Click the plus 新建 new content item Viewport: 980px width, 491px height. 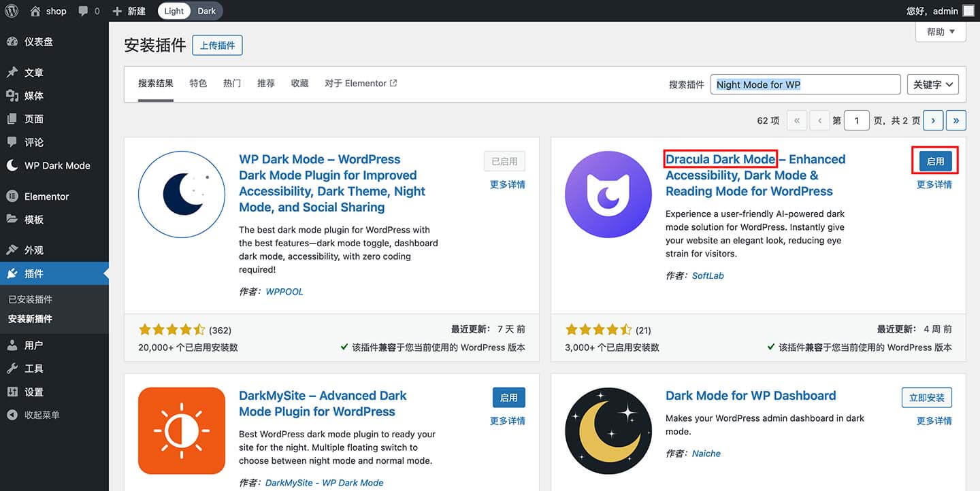129,11
